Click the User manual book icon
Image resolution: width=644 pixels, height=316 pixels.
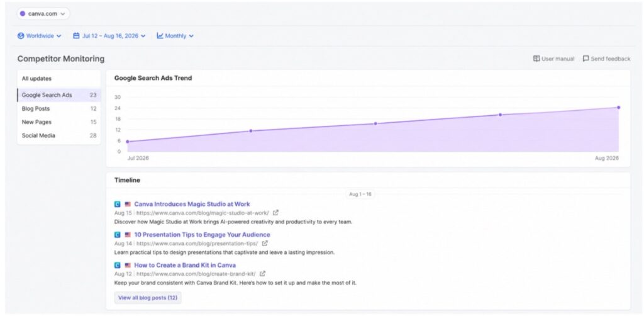[536, 59]
